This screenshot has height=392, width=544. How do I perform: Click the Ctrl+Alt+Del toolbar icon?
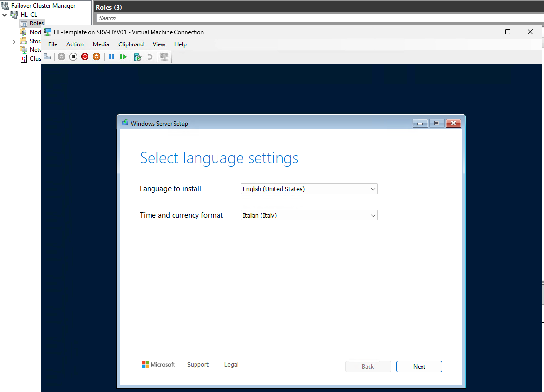(47, 57)
